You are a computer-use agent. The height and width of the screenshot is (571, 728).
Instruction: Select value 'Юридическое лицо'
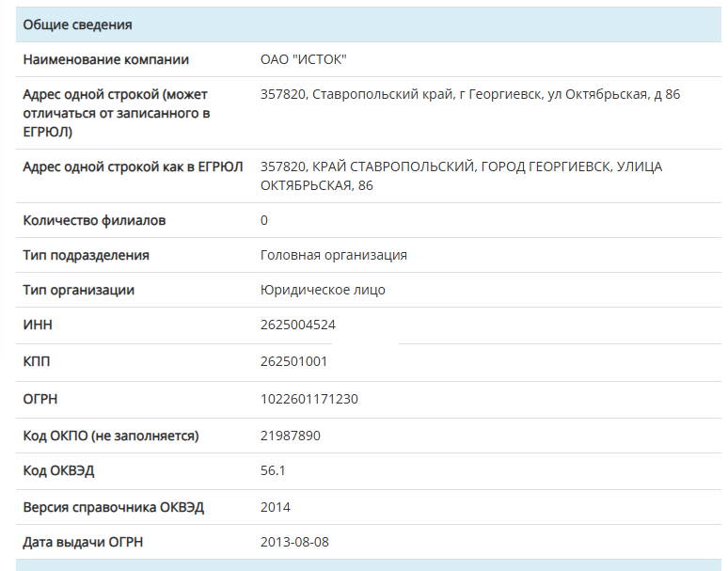323,290
